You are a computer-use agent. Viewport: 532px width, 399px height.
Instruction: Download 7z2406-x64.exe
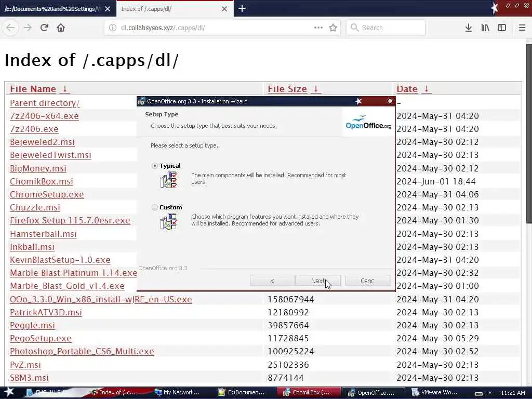click(x=44, y=116)
